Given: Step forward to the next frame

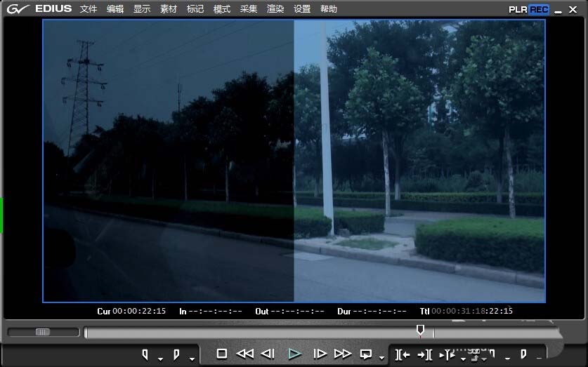Looking at the screenshot, I should 320,354.
